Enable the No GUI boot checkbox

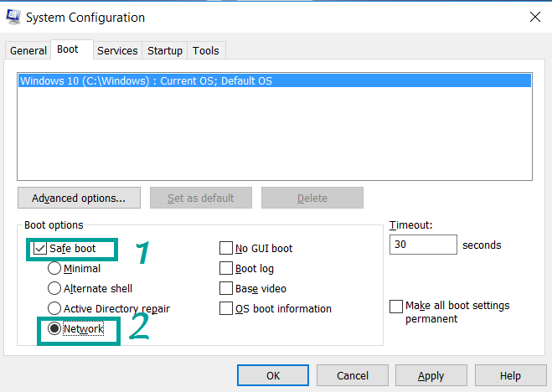226,249
